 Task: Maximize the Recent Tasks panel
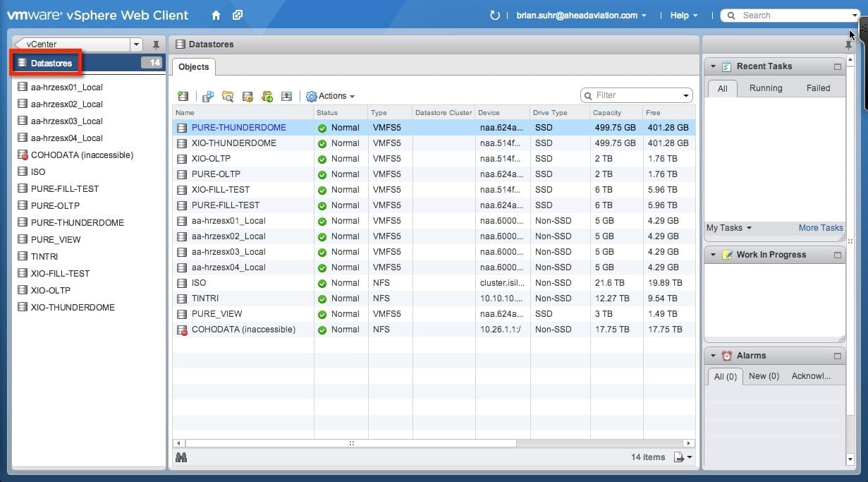tap(838, 66)
